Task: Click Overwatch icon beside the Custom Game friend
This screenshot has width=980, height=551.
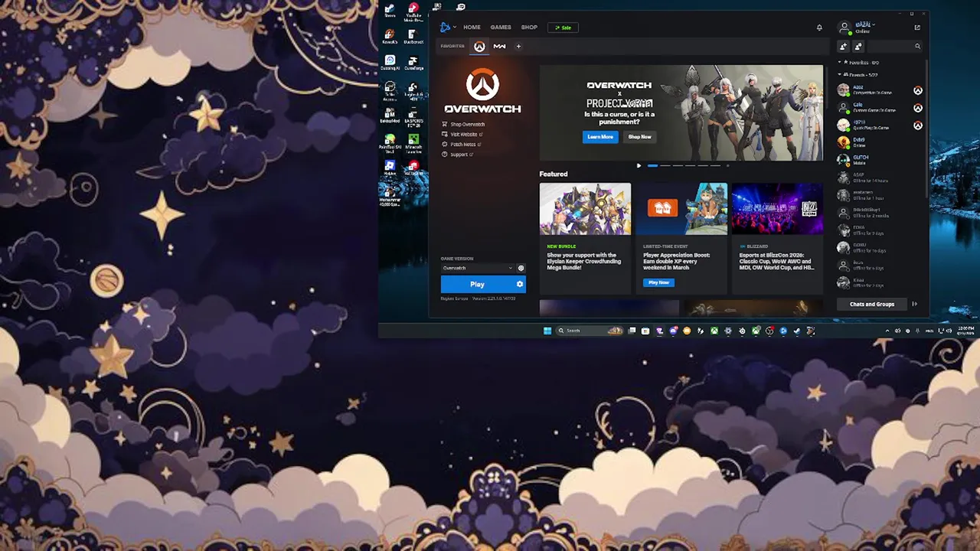Action: tap(917, 108)
